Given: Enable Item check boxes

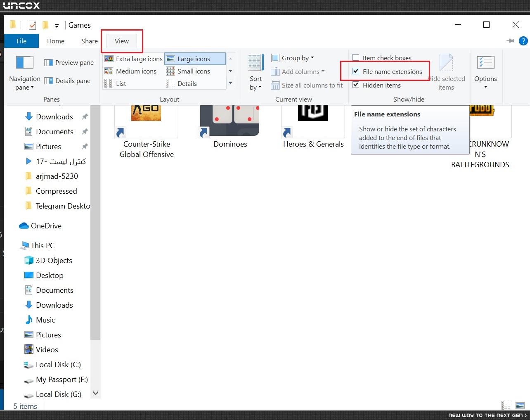Looking at the screenshot, I should click(x=356, y=58).
